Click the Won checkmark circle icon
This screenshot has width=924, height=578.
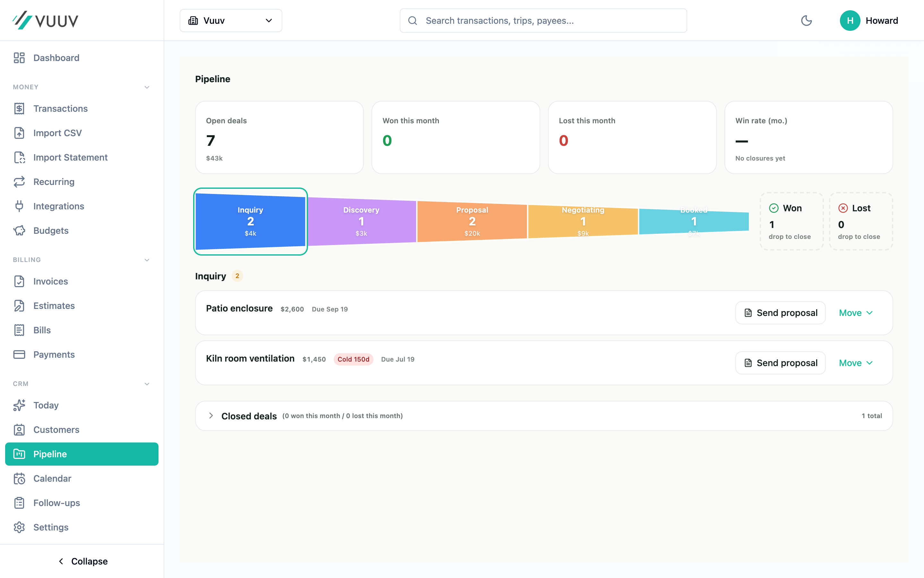(774, 208)
